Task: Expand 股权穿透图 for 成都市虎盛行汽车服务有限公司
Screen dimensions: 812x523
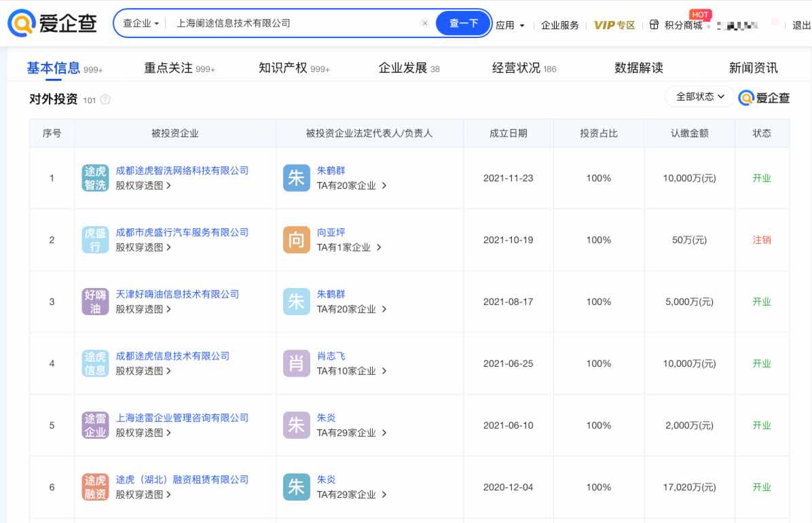Action: (143, 247)
